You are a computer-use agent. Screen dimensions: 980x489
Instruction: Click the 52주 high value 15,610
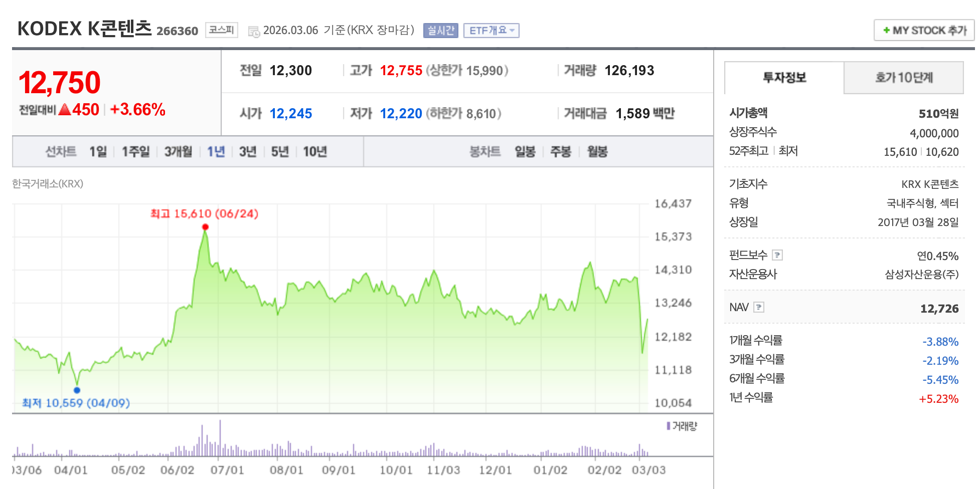900,152
